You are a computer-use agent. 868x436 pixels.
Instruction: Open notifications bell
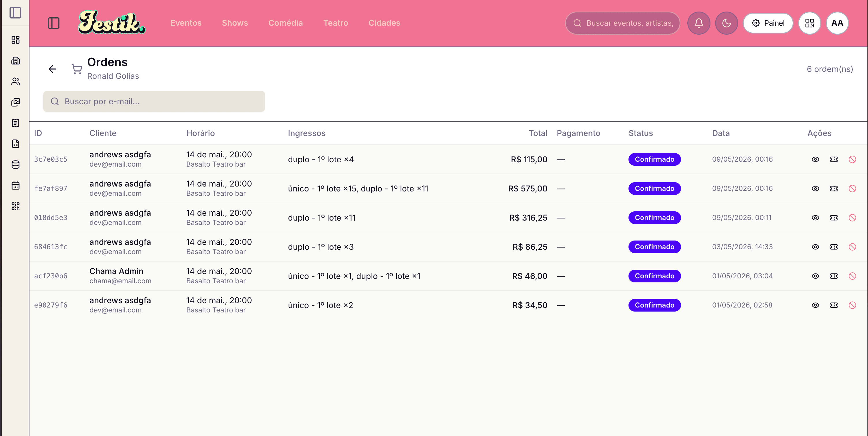point(699,23)
